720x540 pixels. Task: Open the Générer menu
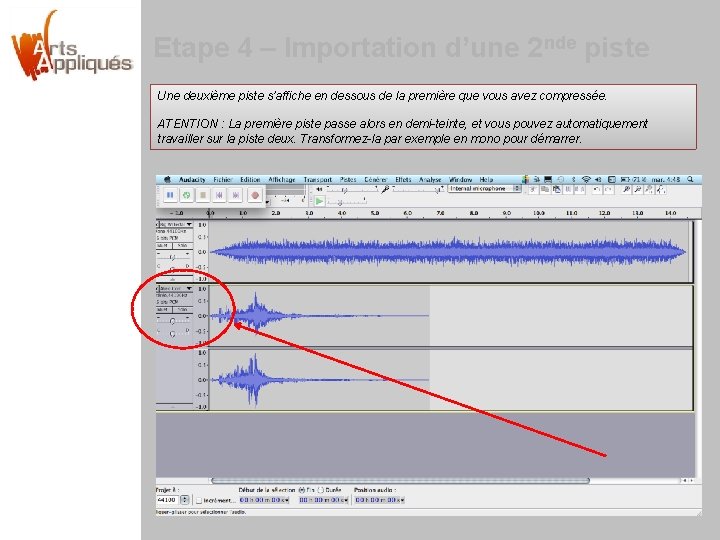(376, 180)
